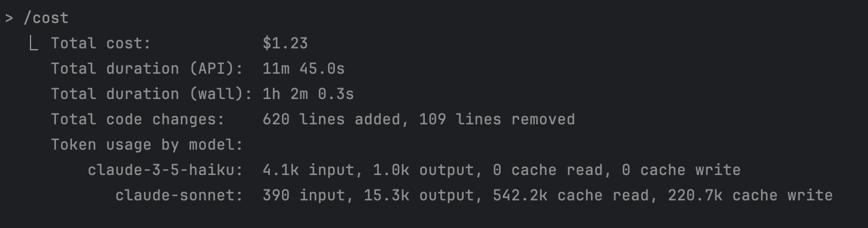The width and height of the screenshot is (868, 228).
Task: Click the Total duration (wall) label
Action: click(x=151, y=94)
